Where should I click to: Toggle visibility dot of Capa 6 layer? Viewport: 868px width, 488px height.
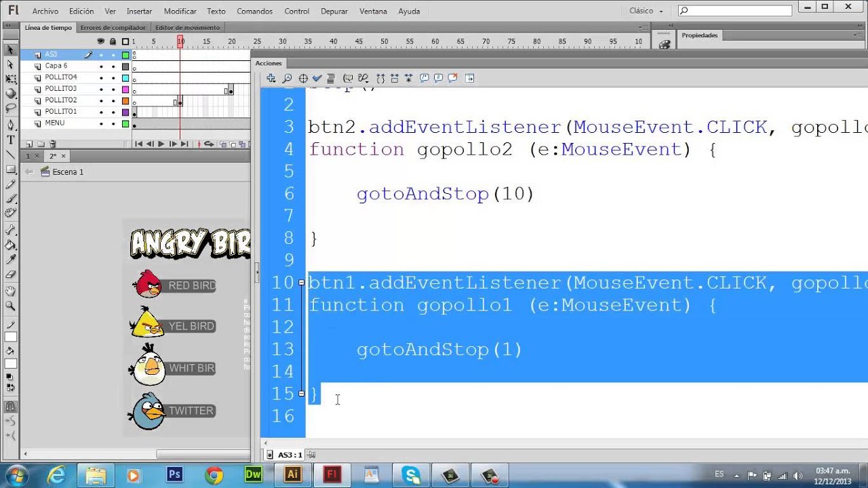click(101, 66)
